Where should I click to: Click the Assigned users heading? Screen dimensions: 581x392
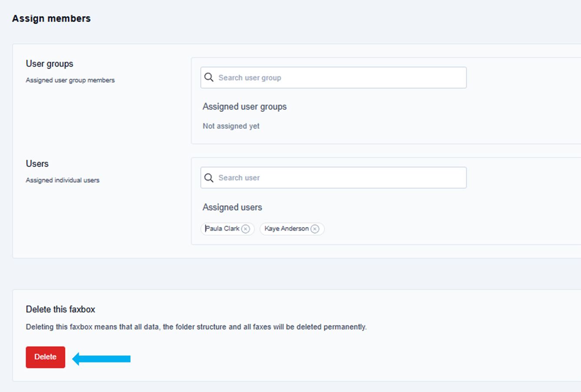point(232,208)
